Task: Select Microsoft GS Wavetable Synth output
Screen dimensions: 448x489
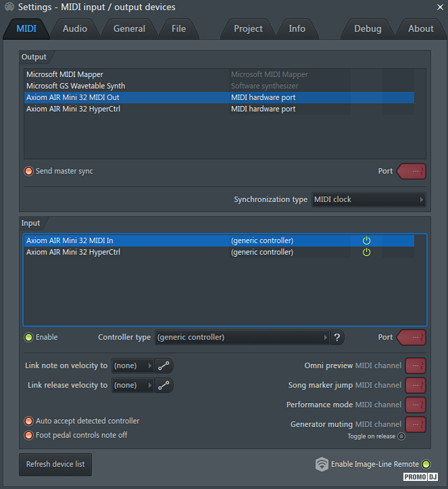Action: point(220,86)
